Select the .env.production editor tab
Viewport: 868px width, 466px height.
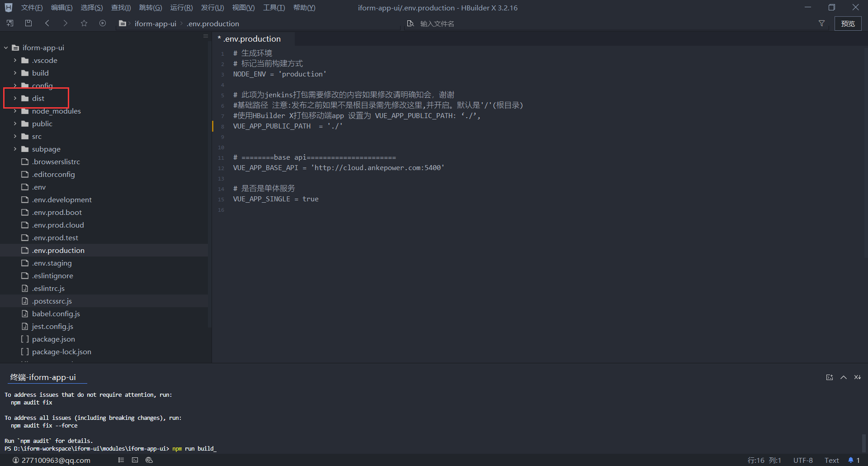pos(252,39)
